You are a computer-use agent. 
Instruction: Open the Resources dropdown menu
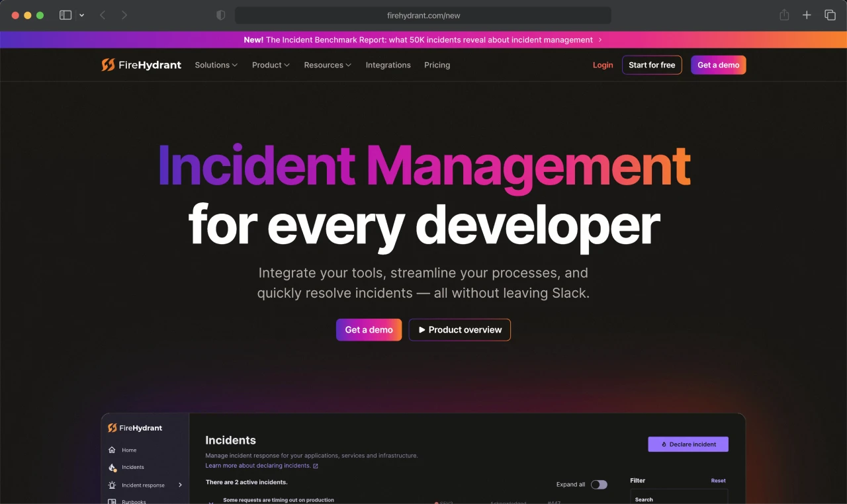328,65
